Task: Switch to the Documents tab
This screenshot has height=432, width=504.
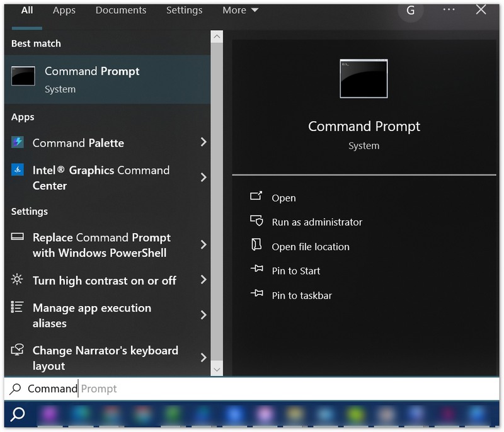Action: 121,10
